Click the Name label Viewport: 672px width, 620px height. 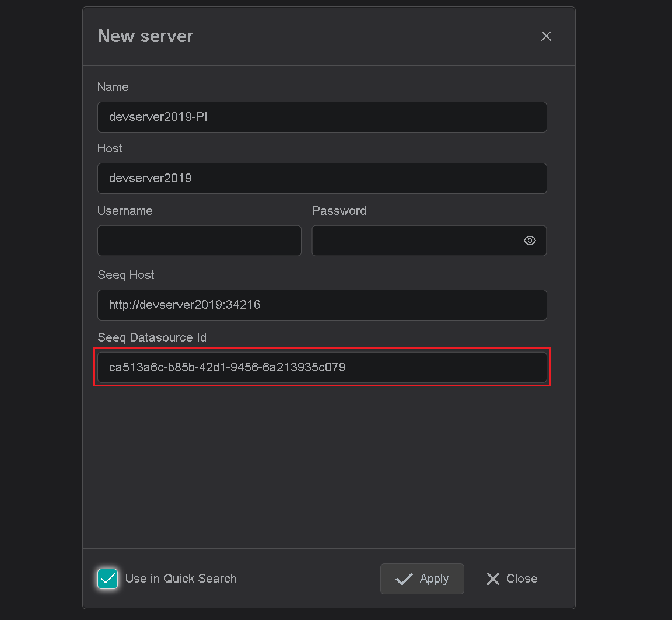pos(113,86)
